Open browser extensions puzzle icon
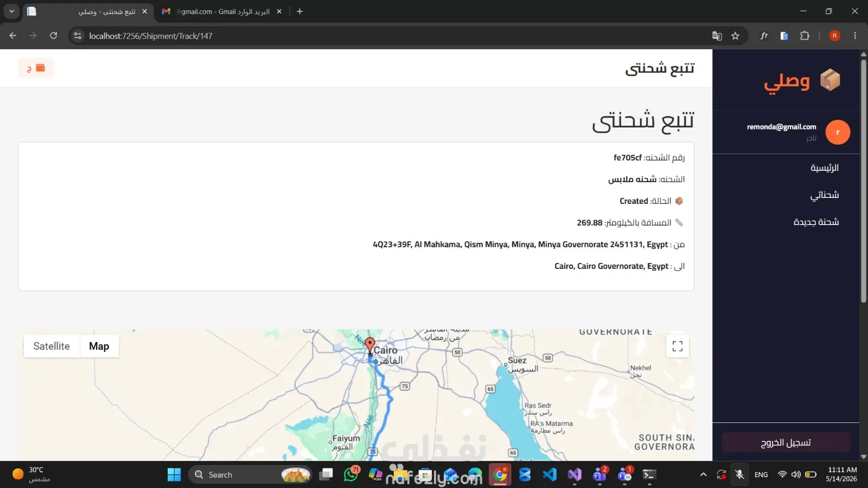The height and width of the screenshot is (488, 868). click(x=805, y=36)
